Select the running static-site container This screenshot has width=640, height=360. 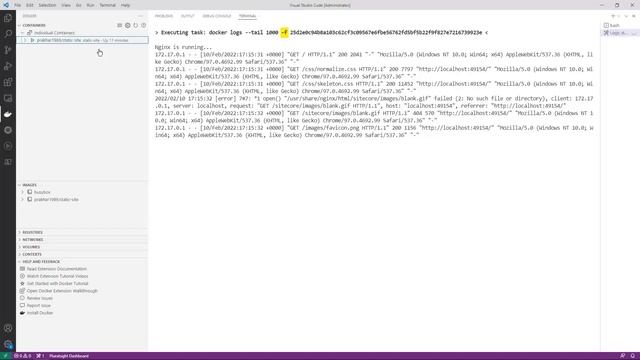[82, 40]
